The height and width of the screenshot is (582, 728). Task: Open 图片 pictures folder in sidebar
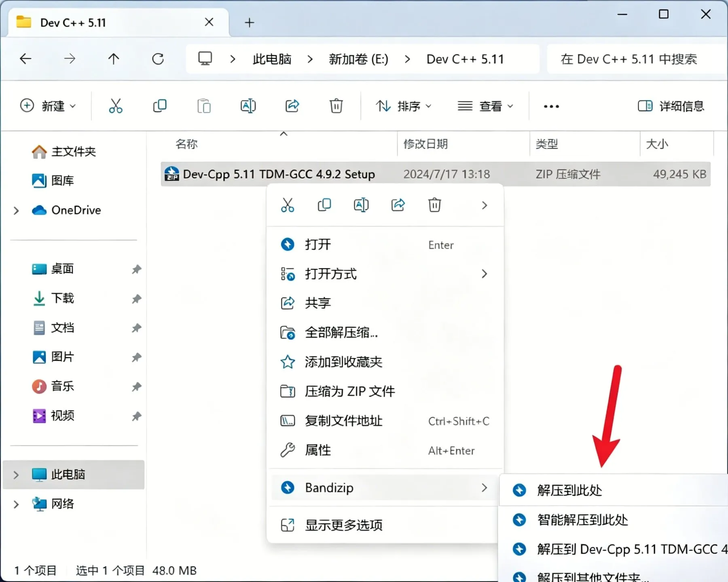click(x=53, y=357)
